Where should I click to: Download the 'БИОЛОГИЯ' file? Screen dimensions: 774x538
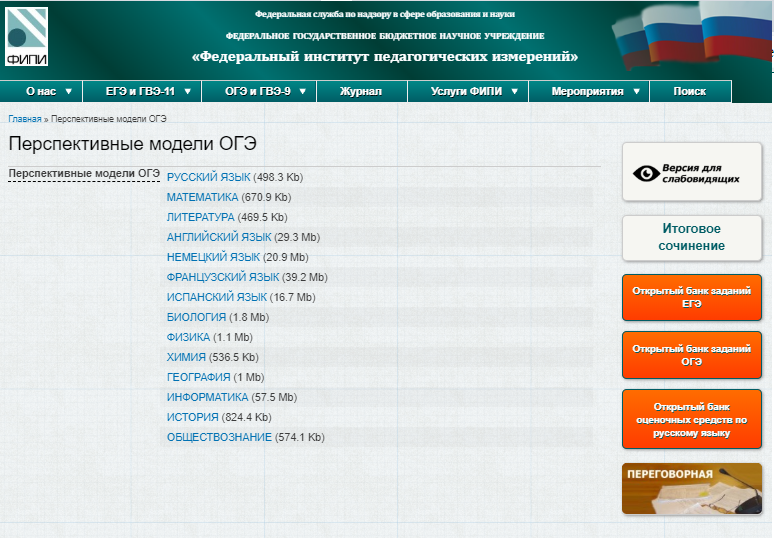pyautogui.click(x=196, y=317)
